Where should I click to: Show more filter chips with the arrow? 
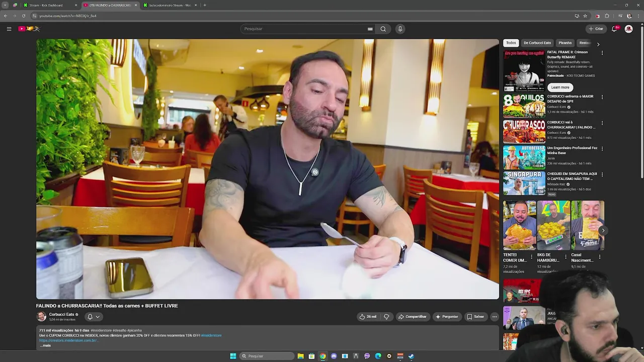coord(598,44)
